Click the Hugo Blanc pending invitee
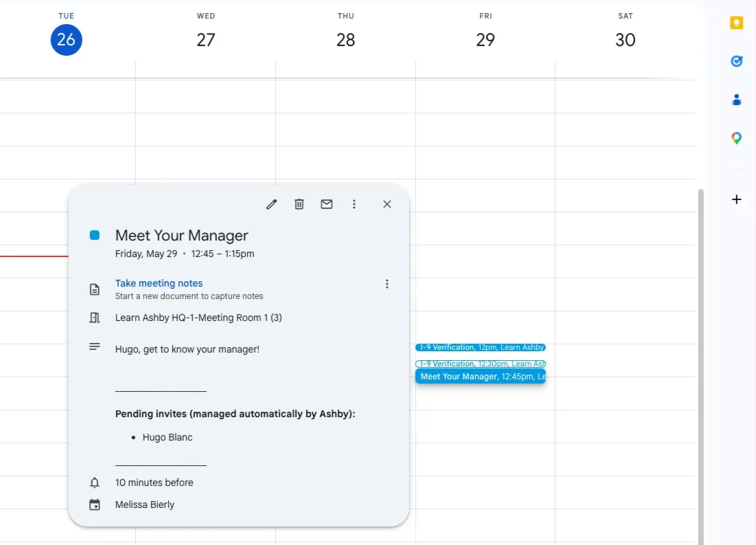 (168, 437)
